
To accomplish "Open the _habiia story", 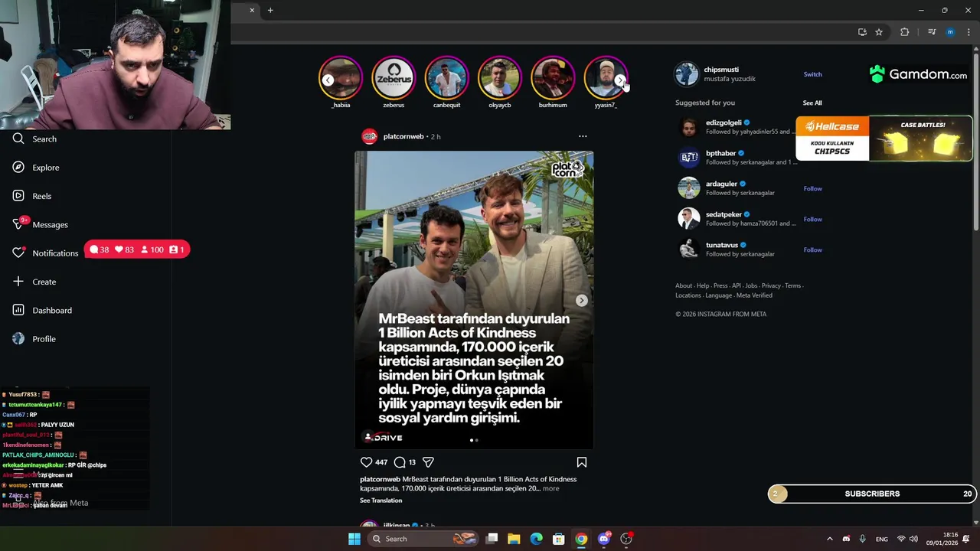I will 341,78.
